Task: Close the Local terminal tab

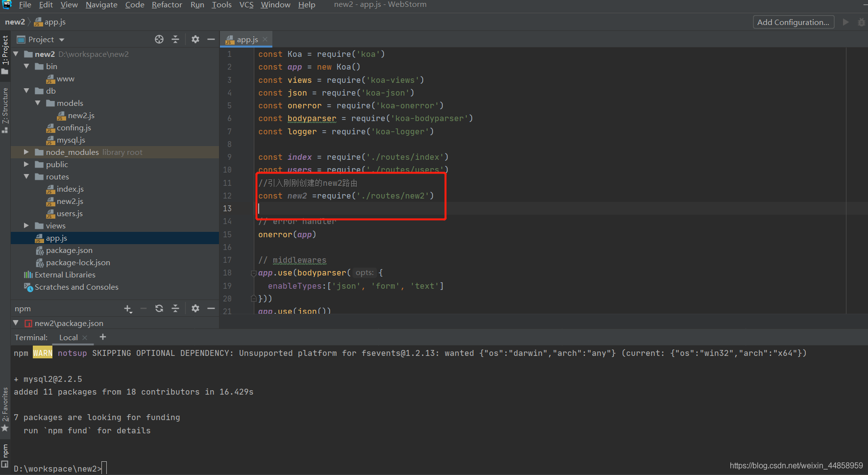Action: (x=85, y=338)
